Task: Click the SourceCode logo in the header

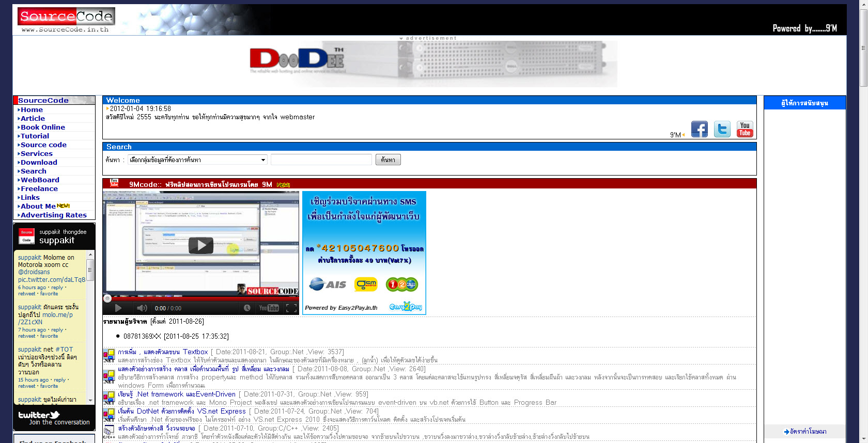Action: (x=66, y=17)
